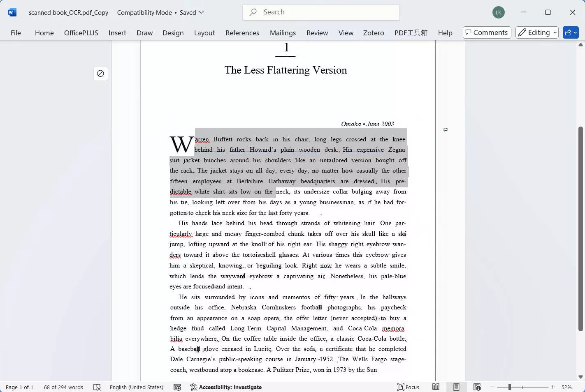The height and width of the screenshot is (392, 585).
Task: Switch to the References ribbon tab
Action: (242, 33)
